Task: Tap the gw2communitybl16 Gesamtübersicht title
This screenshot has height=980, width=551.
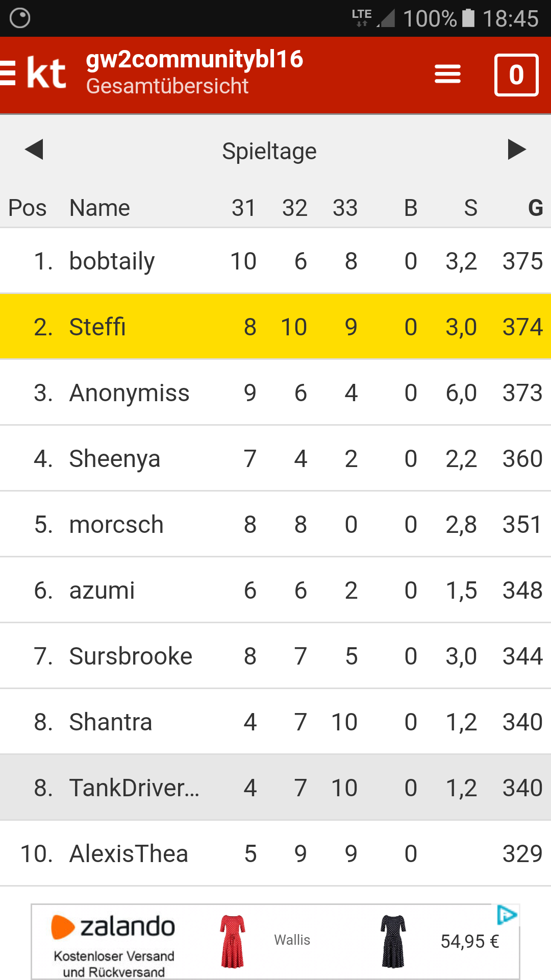Action: click(x=194, y=72)
